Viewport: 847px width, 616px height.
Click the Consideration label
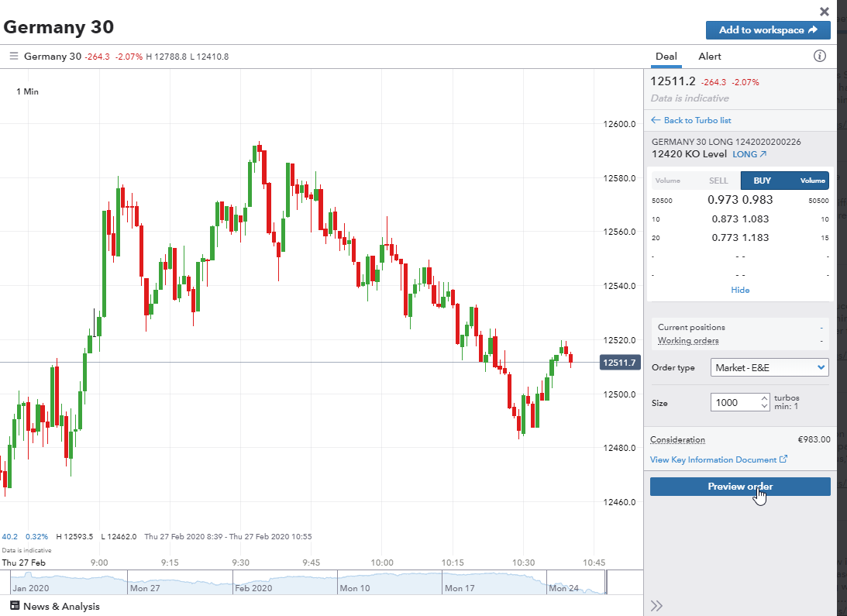click(x=677, y=440)
